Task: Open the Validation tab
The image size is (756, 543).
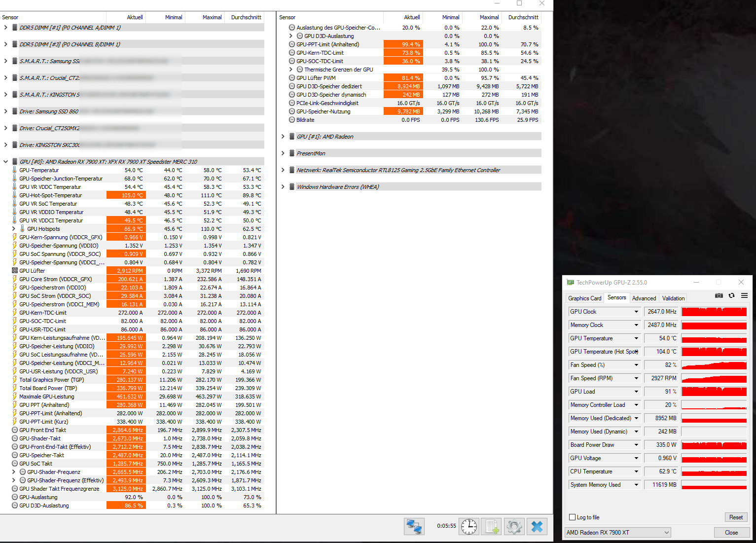Action: (673, 298)
